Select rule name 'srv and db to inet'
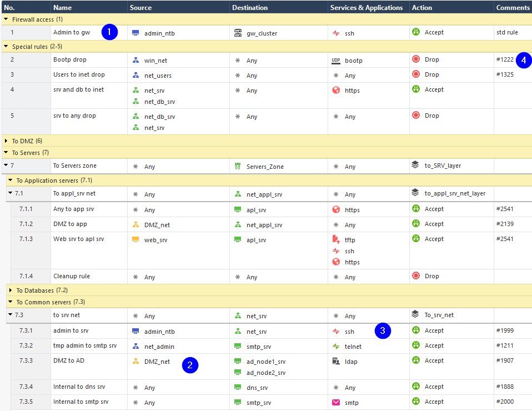The width and height of the screenshot is (532, 411). 78,89
